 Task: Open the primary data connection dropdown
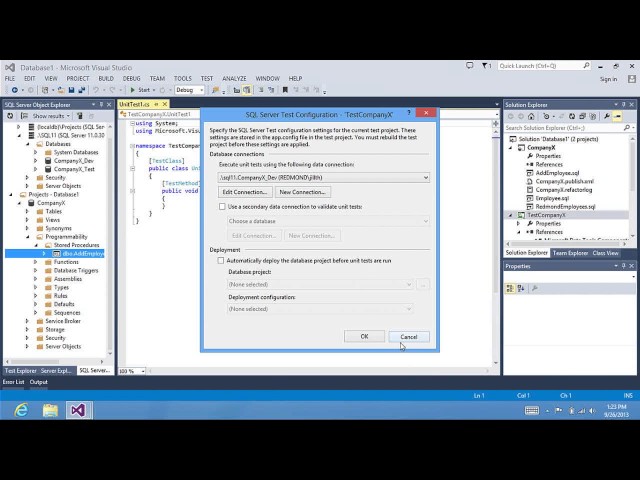click(x=426, y=178)
